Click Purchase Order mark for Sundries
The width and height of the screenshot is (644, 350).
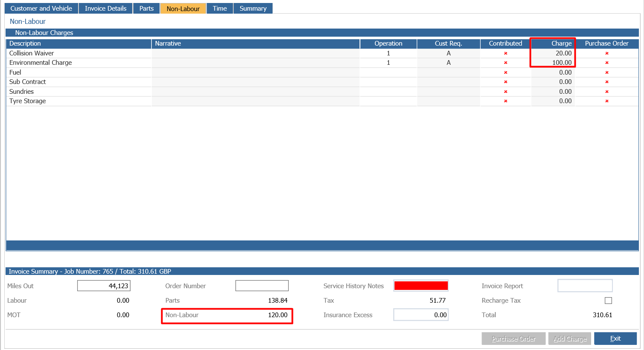point(606,92)
